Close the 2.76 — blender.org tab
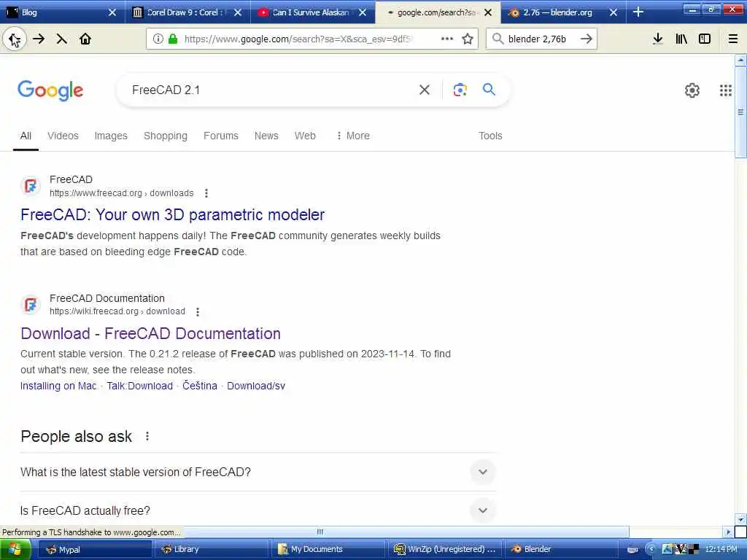The height and width of the screenshot is (560, 747). (x=614, y=12)
